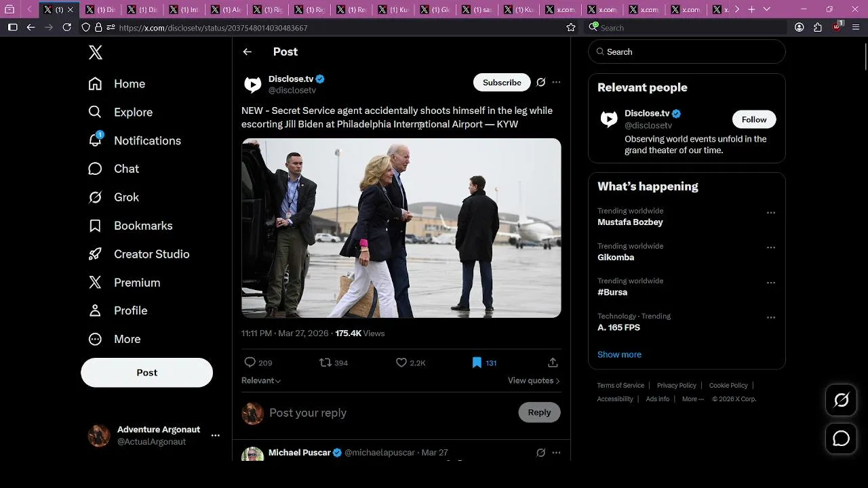Click the X logo home icon
The image size is (868, 488).
click(x=96, y=53)
